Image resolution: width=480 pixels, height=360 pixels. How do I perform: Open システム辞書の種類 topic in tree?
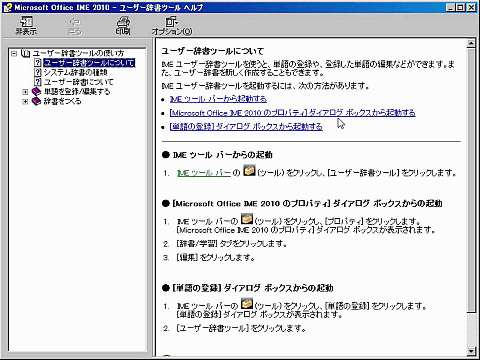pos(76,72)
